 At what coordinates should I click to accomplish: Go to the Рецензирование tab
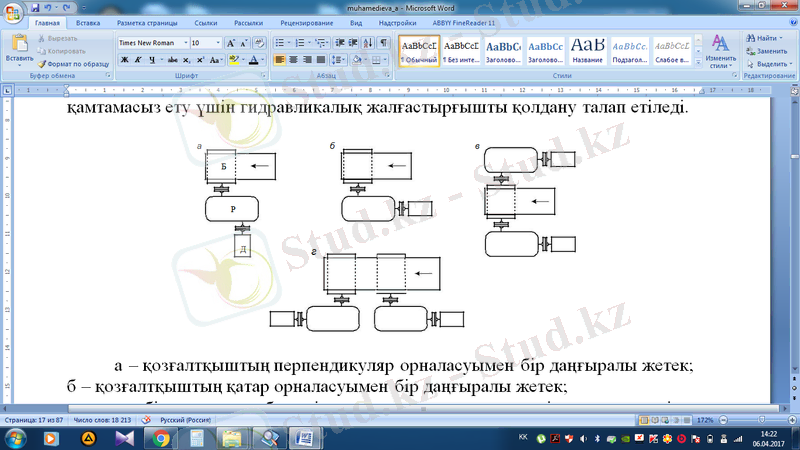point(307,23)
